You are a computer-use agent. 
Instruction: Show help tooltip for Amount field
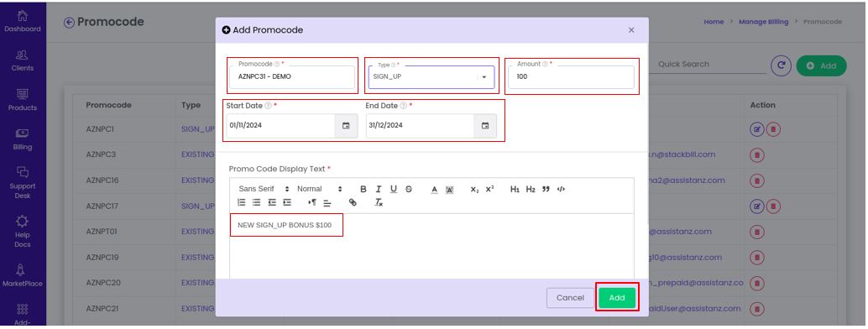[546, 65]
